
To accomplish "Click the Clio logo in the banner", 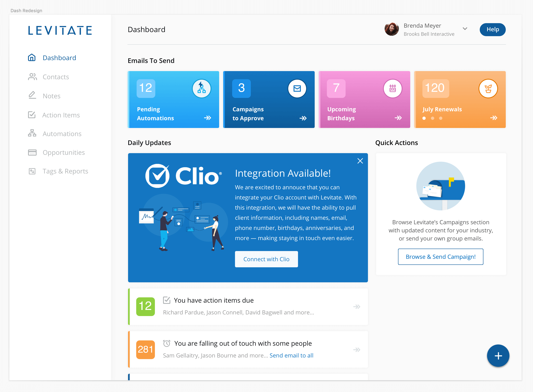I will click(x=184, y=176).
